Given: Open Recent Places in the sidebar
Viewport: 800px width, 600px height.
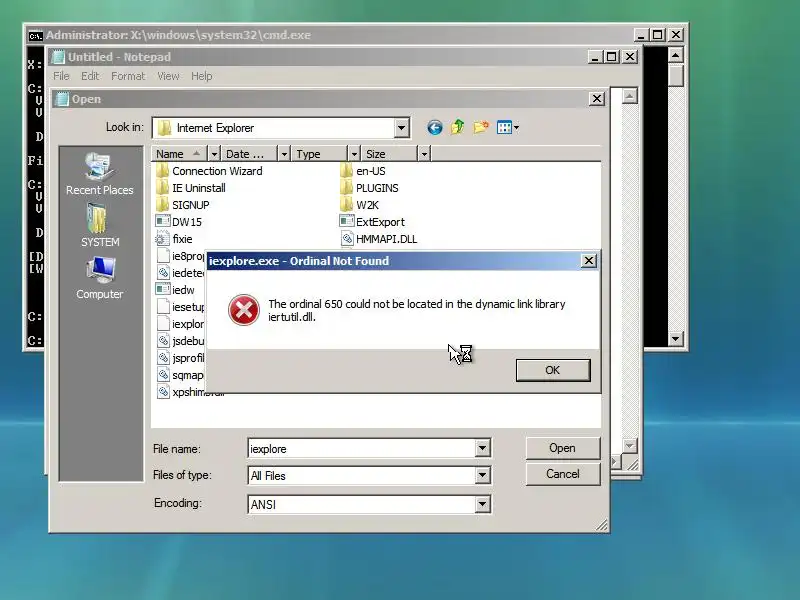Looking at the screenshot, I should (x=99, y=174).
